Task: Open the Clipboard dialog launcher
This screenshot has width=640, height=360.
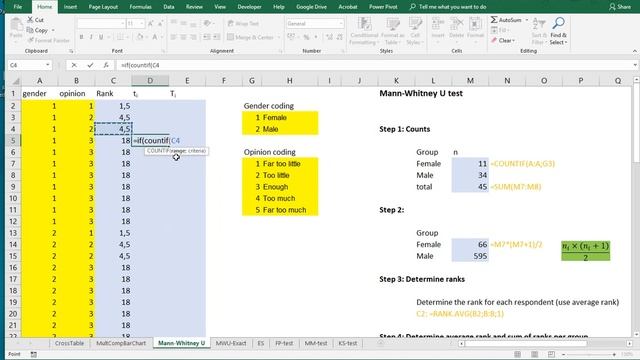Action: (x=71, y=51)
